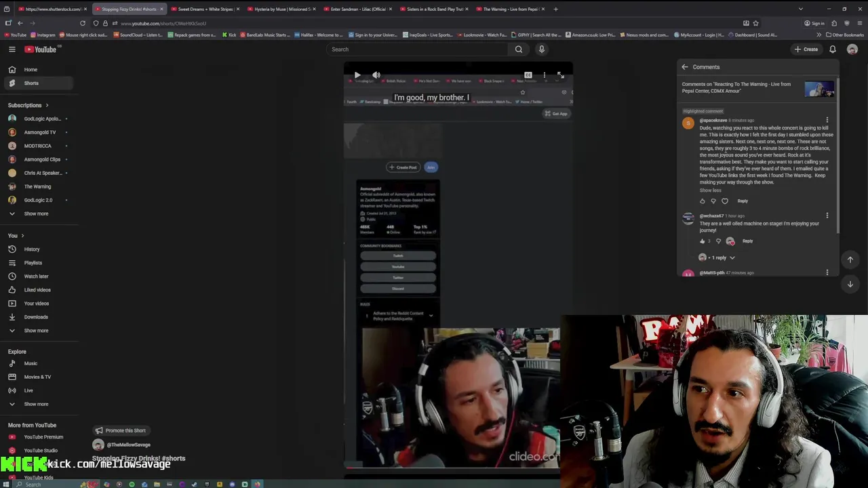Open Playlists in sidebar

click(x=39, y=262)
